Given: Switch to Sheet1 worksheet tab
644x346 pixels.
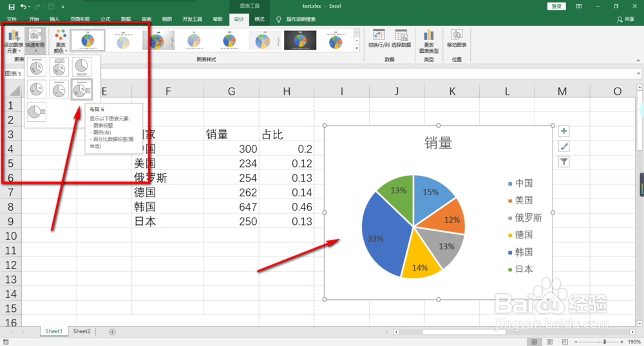Looking at the screenshot, I should [54, 331].
